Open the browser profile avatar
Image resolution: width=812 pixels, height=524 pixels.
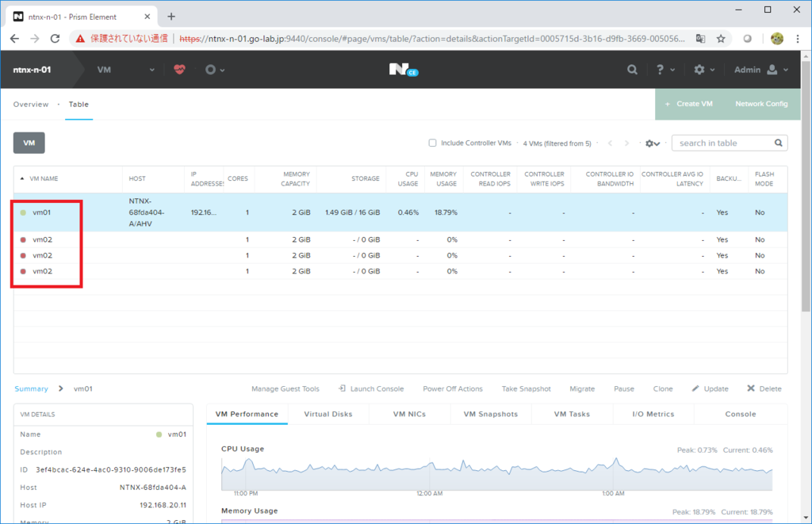[777, 38]
